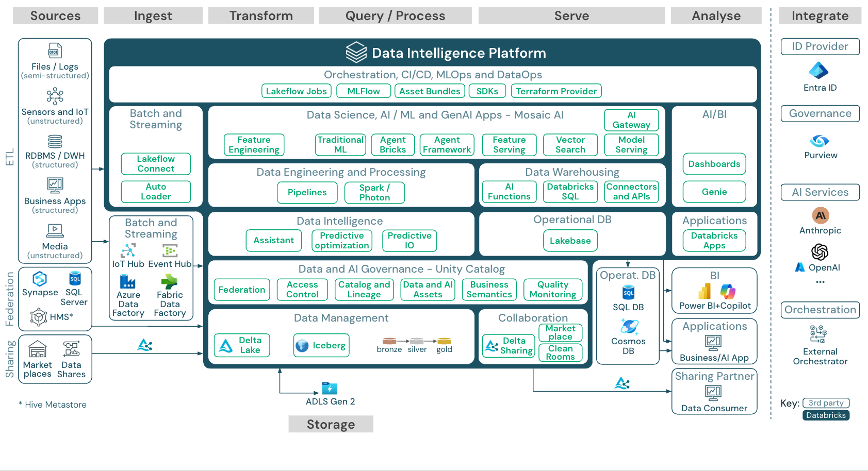Open the ADLS Gen 2 storage icon

[x=329, y=388]
